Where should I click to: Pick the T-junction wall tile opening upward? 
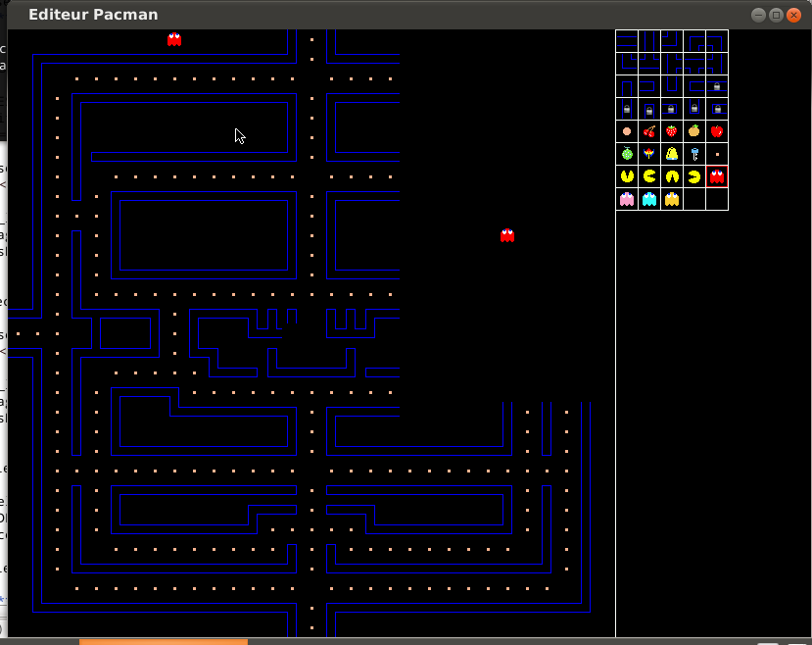[x=649, y=64]
